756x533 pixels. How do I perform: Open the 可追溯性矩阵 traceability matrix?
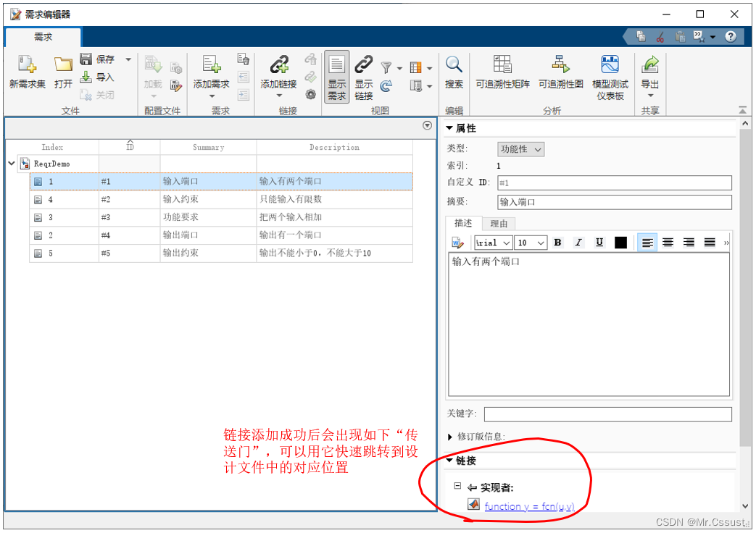502,66
